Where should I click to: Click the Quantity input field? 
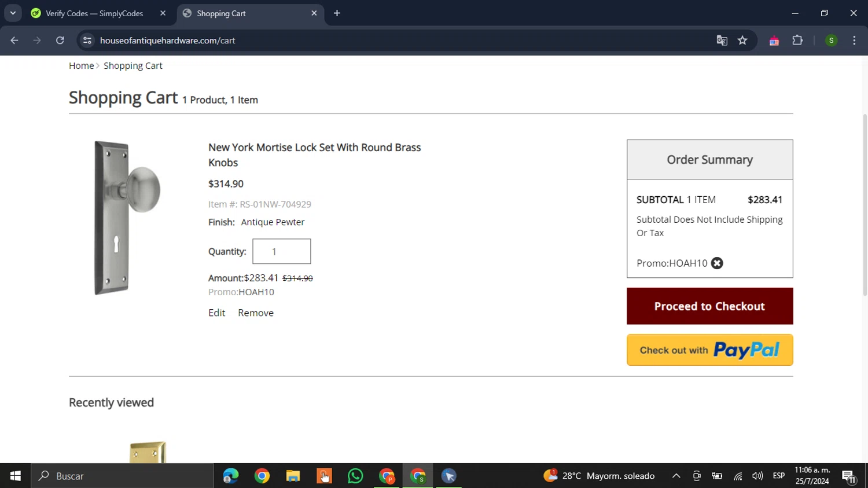pyautogui.click(x=282, y=251)
